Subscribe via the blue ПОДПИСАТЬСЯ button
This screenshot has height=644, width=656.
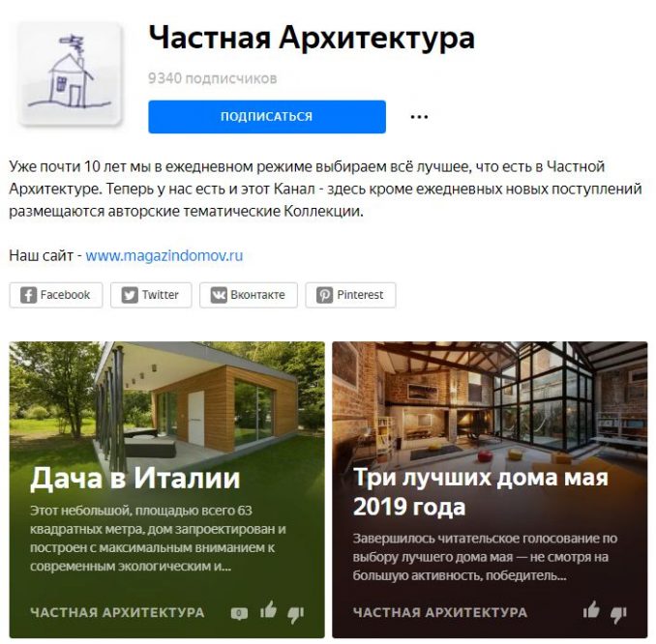pyautogui.click(x=267, y=117)
